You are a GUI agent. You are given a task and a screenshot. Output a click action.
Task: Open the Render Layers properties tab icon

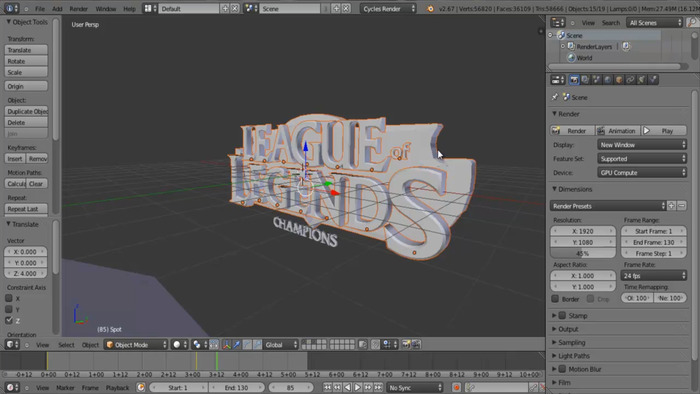tap(585, 80)
